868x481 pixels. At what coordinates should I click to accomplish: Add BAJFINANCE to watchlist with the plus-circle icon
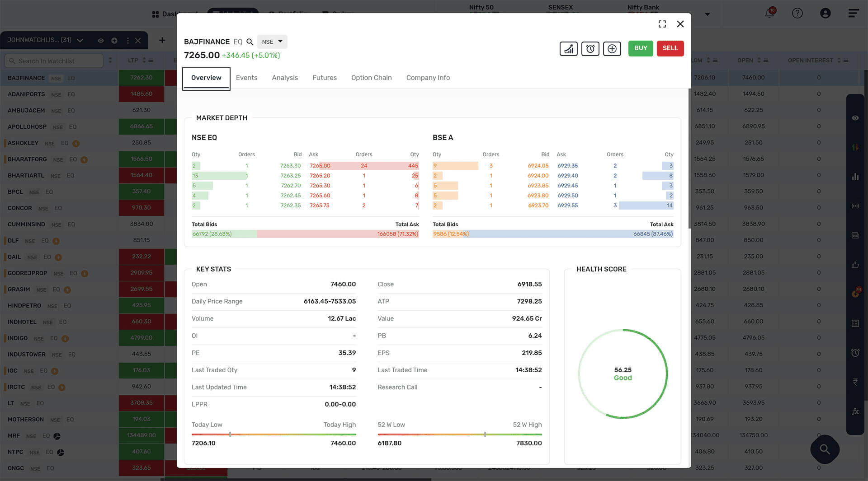[x=612, y=48]
